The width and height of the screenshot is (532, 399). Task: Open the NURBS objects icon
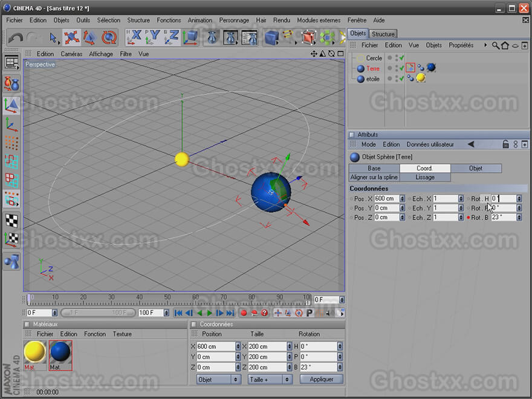[308, 37]
